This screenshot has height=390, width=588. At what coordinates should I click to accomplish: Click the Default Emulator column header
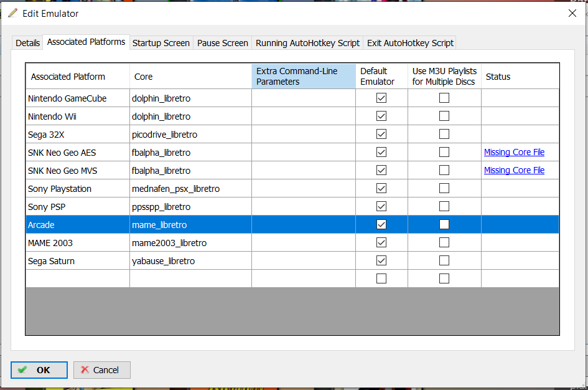click(382, 77)
